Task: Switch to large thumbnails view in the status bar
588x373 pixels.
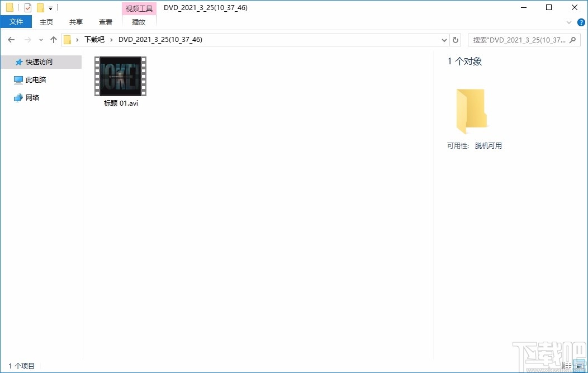Action: coord(580,366)
